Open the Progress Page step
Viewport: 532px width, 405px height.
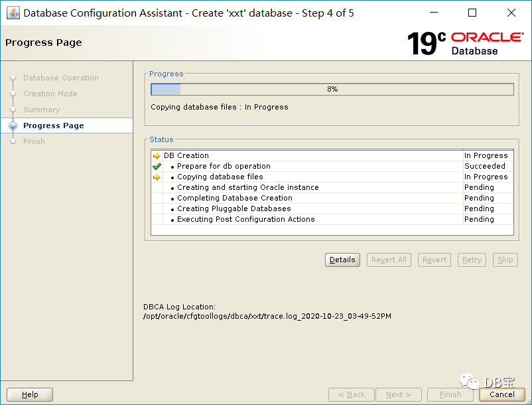(54, 125)
